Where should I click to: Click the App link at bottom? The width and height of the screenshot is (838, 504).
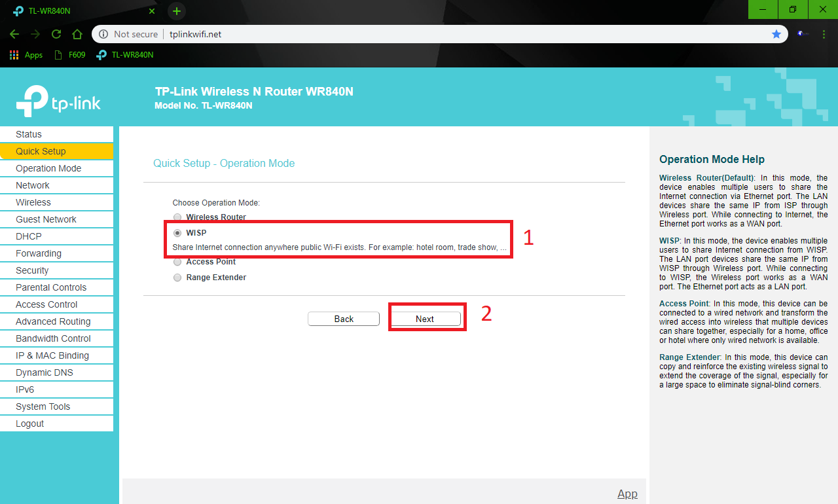click(x=627, y=494)
